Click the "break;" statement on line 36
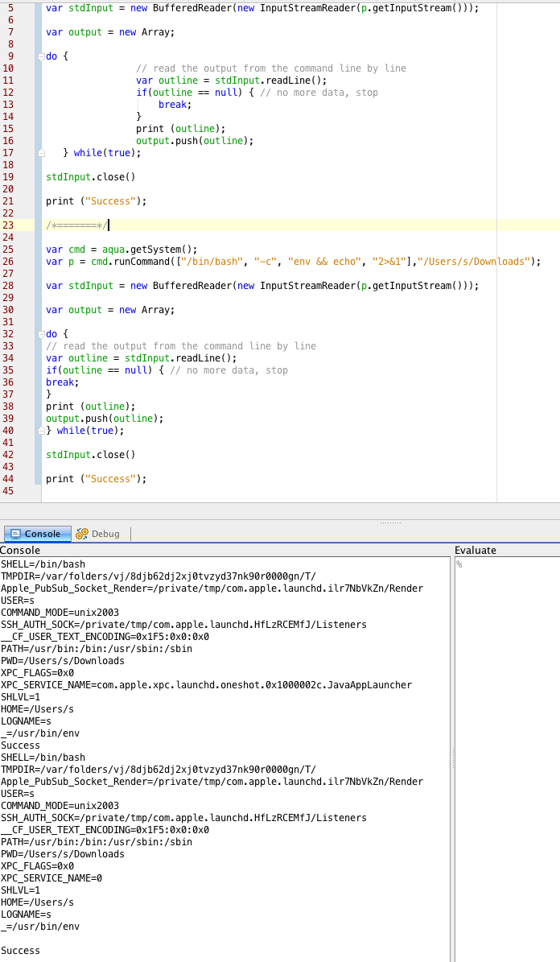560x962 pixels. (x=63, y=382)
